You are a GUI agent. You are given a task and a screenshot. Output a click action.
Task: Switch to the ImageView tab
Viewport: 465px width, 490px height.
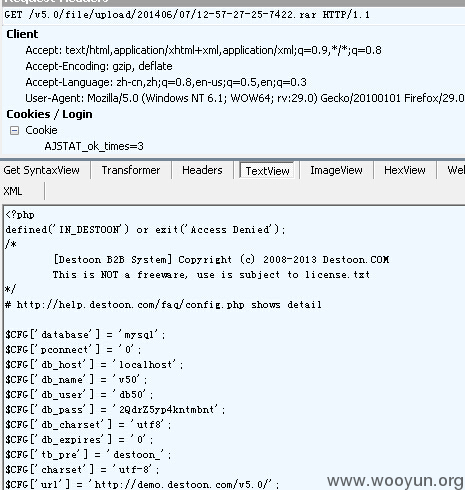coord(336,170)
